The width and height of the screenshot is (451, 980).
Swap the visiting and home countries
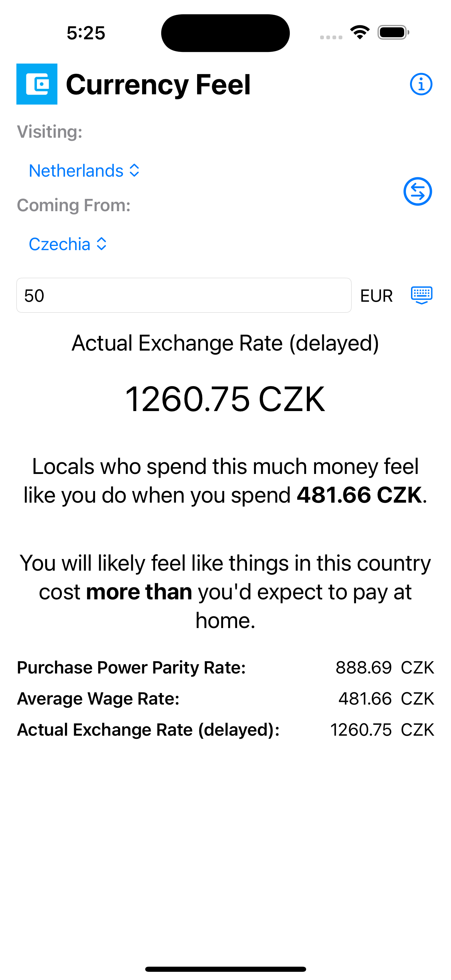pyautogui.click(x=417, y=191)
